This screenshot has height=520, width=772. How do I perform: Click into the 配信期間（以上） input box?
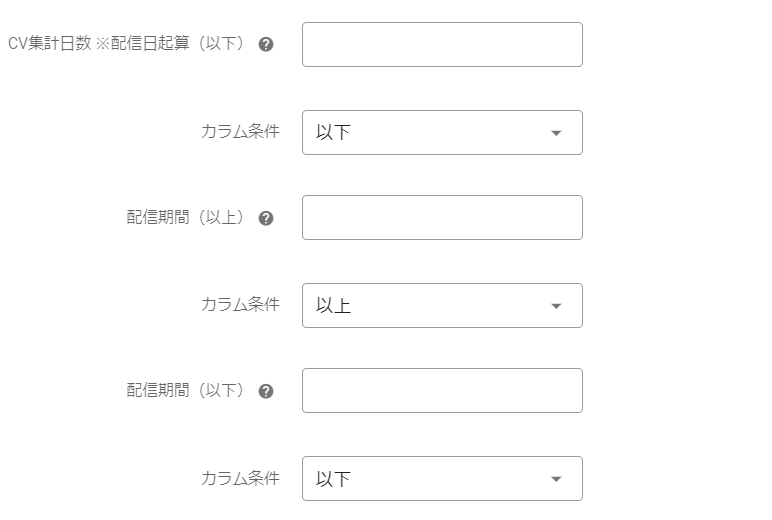[442, 218]
